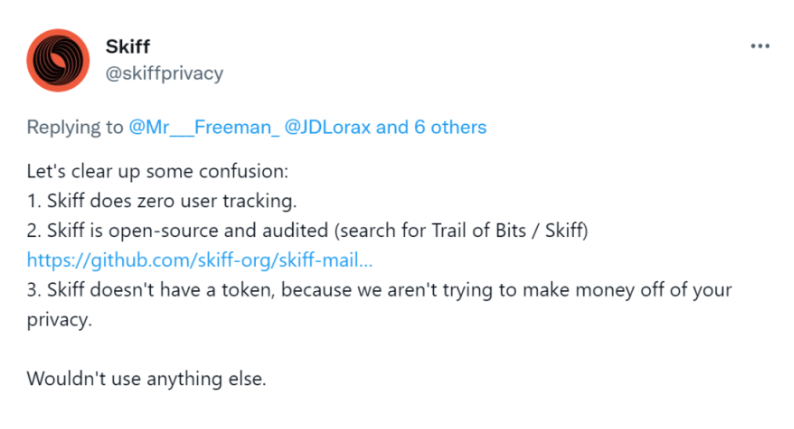Click the Skiff orange swirl profile avatar
Viewport: 794px width, 429px height.
pos(58,60)
